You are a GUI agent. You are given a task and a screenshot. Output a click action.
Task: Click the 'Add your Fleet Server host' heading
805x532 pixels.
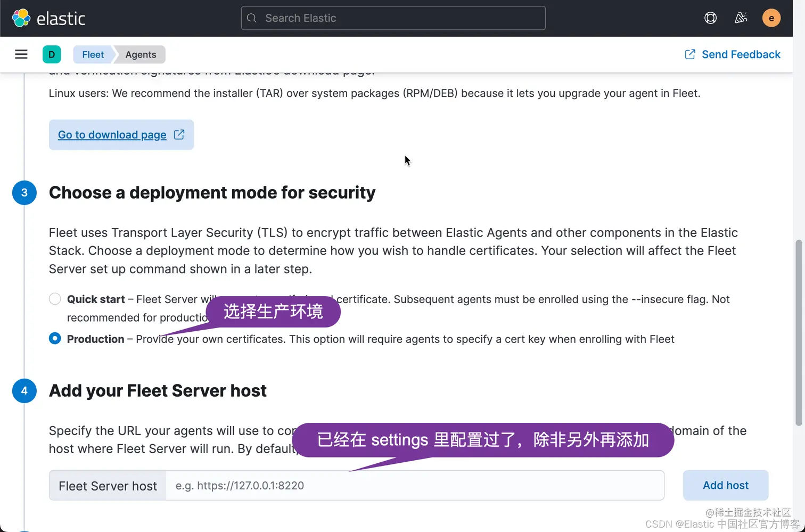click(158, 390)
